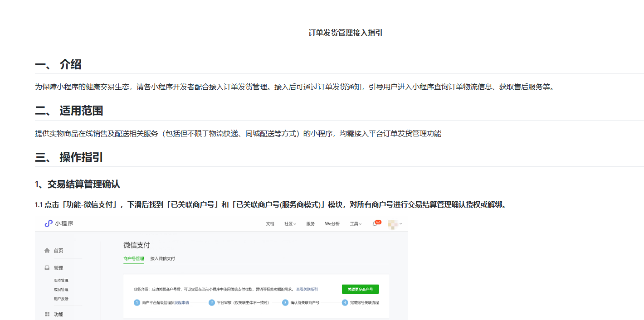644x320 pixels.
Task: Open 服务 in the top navigation
Action: click(x=310, y=224)
